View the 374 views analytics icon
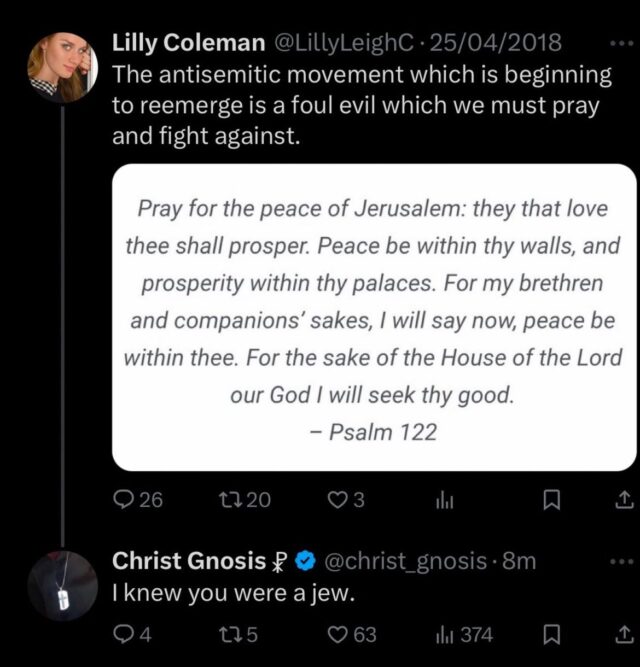This screenshot has width=640, height=667. [446, 634]
